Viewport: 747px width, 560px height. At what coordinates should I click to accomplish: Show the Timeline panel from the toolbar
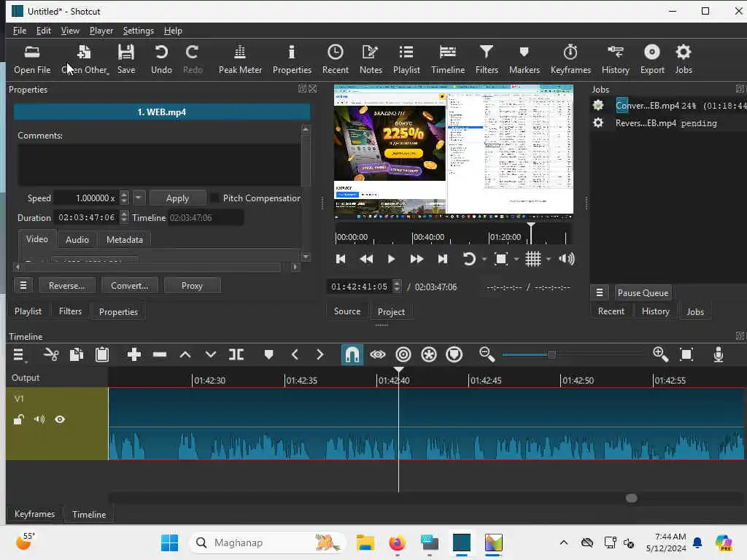[x=448, y=60]
